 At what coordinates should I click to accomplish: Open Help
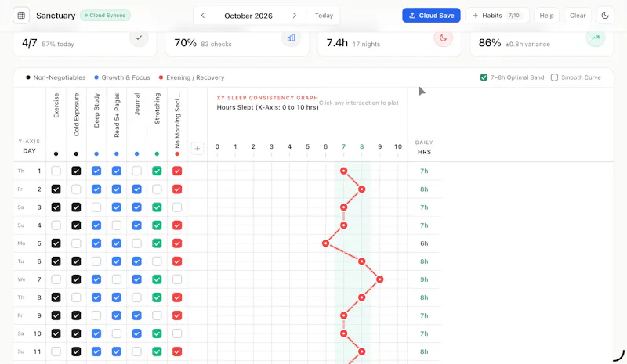click(x=546, y=16)
